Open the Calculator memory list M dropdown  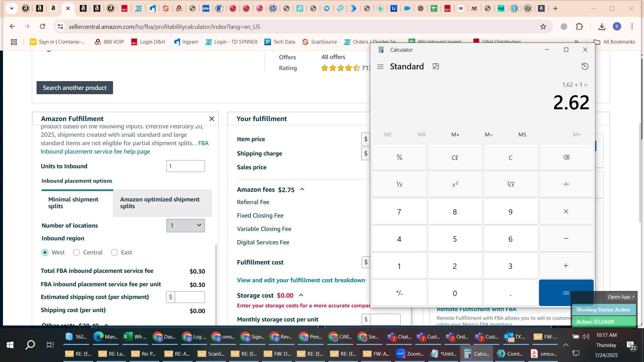coord(577,134)
